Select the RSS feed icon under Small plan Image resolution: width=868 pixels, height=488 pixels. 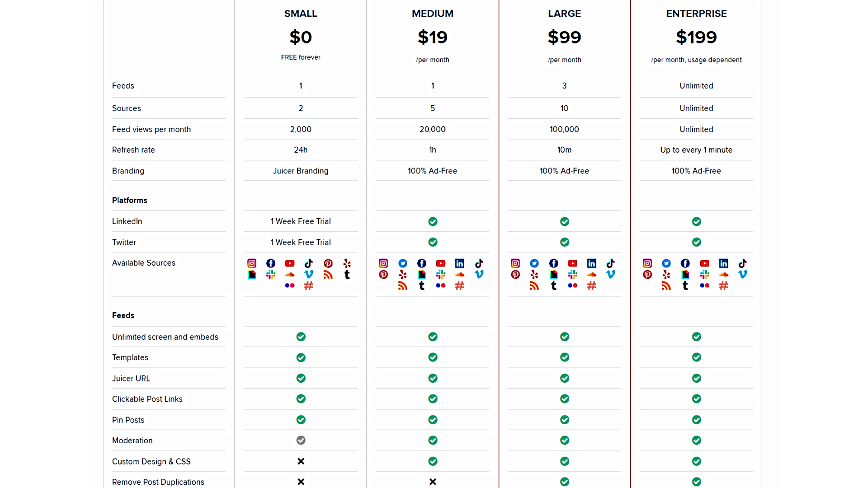coord(328,274)
